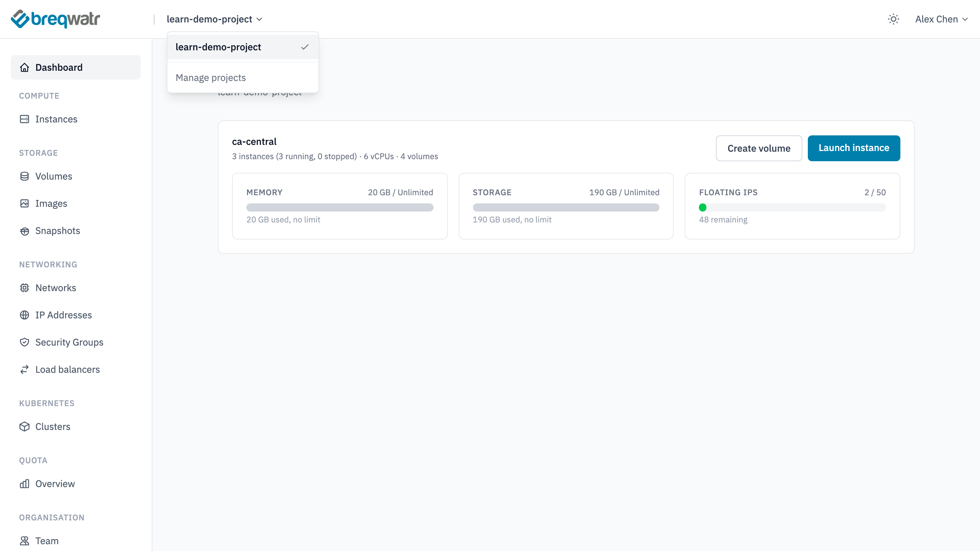The image size is (980, 551).
Task: Click the ca-central region heading
Action: [254, 141]
